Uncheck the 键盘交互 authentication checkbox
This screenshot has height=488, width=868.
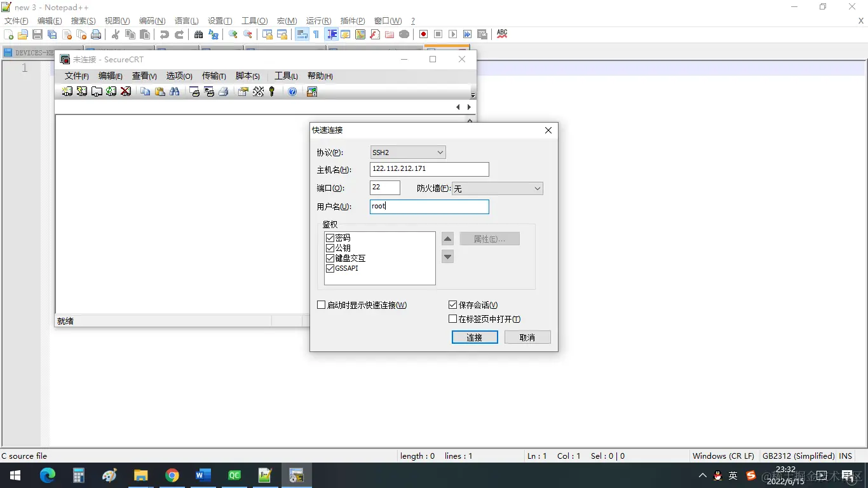[330, 258]
